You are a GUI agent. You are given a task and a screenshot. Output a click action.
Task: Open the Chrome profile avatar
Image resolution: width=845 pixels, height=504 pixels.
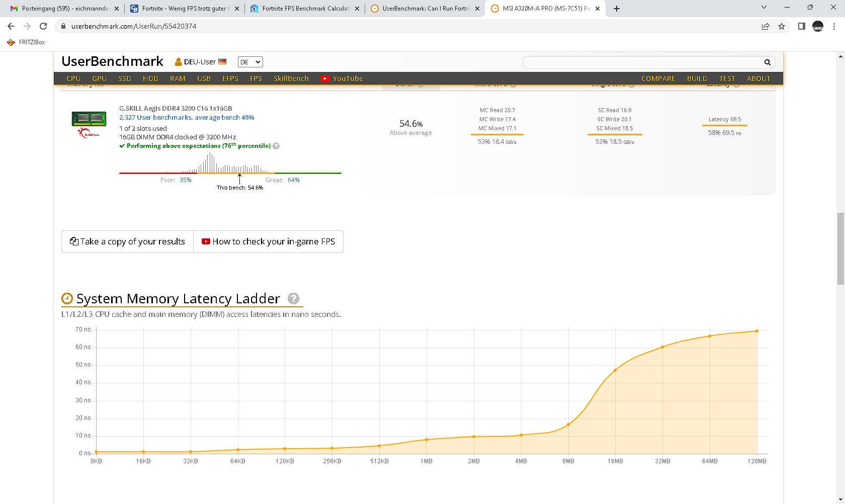coord(818,26)
